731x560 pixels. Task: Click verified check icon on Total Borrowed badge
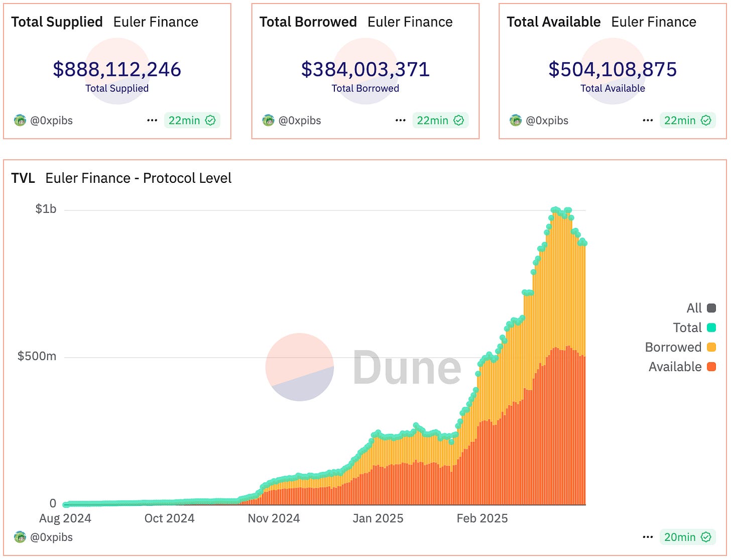[x=458, y=121]
